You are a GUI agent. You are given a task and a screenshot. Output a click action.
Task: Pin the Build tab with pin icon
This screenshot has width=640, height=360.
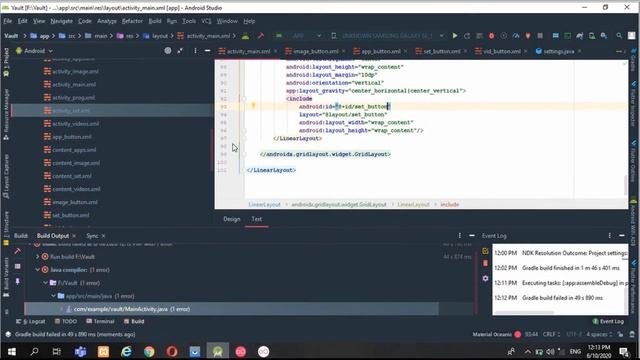[x=18, y=281]
